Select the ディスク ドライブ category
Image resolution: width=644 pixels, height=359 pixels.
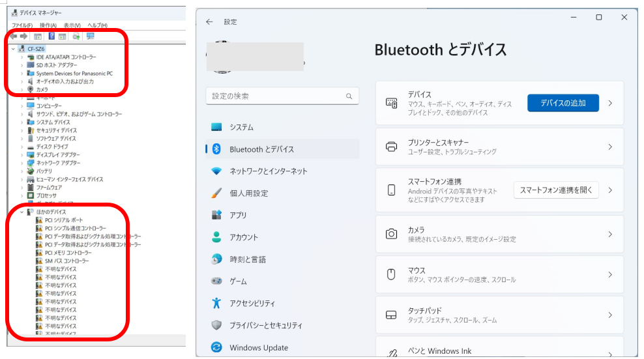click(52, 147)
